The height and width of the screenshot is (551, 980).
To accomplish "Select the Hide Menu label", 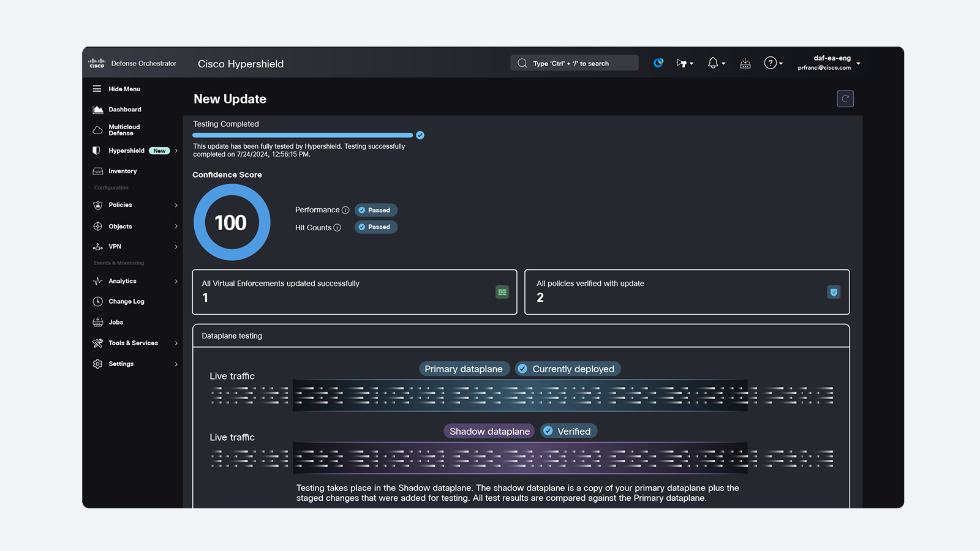I will coord(124,89).
